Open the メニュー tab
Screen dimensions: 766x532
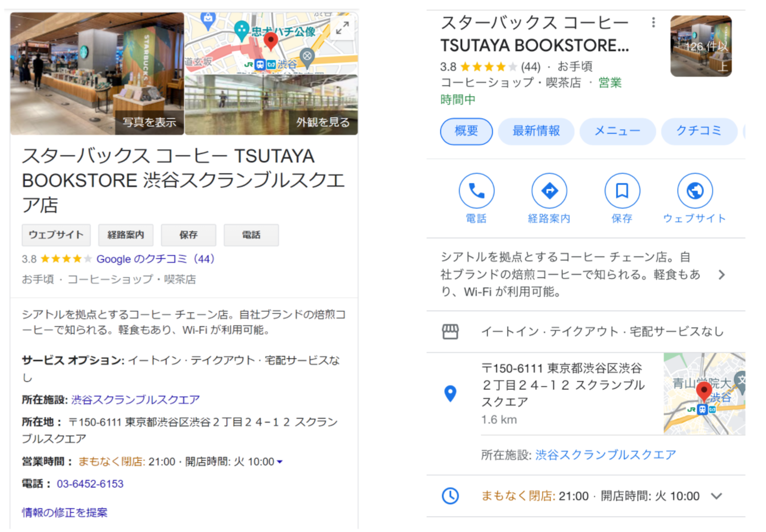[618, 131]
